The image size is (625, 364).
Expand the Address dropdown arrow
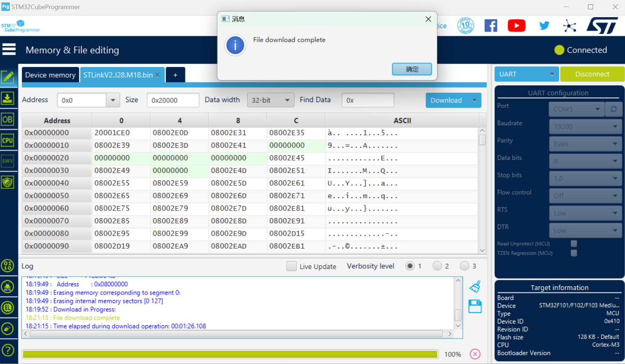[x=113, y=100]
